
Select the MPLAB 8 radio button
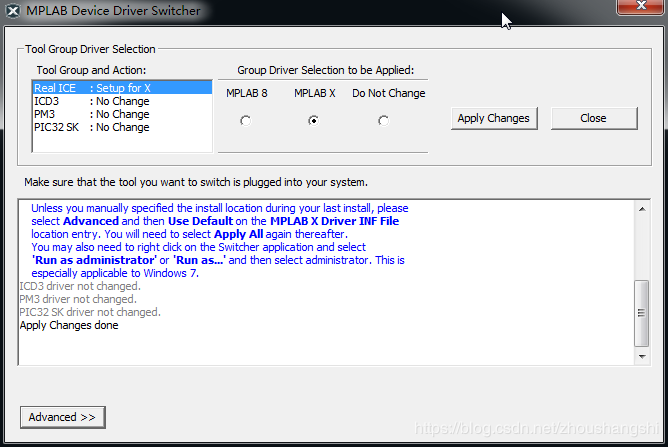pos(245,121)
